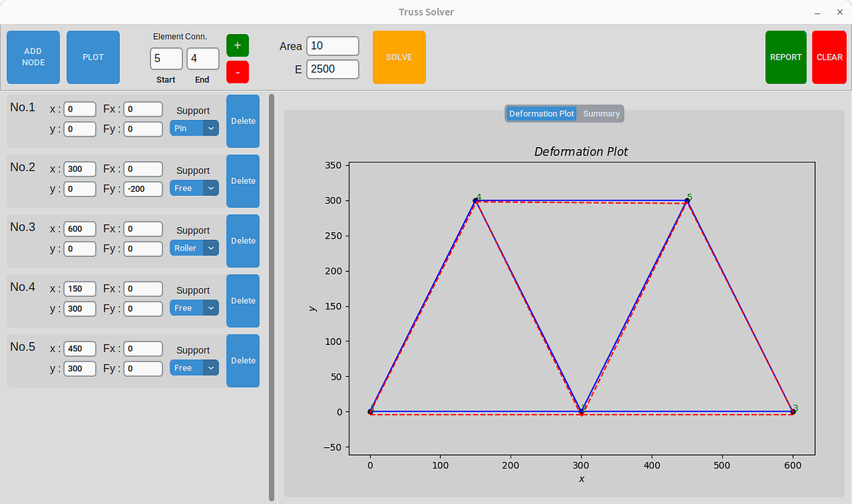The height and width of the screenshot is (504, 852).
Task: Click the Element Conn. Start field
Action: tap(165, 59)
